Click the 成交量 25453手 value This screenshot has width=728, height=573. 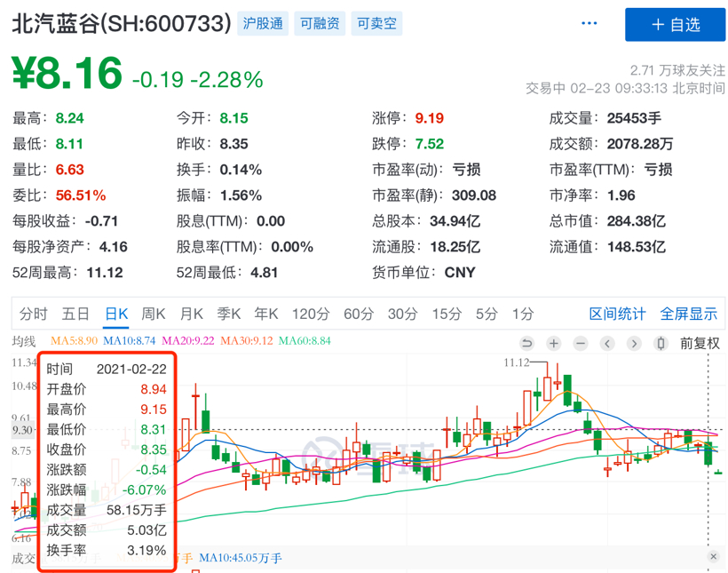[x=634, y=118]
